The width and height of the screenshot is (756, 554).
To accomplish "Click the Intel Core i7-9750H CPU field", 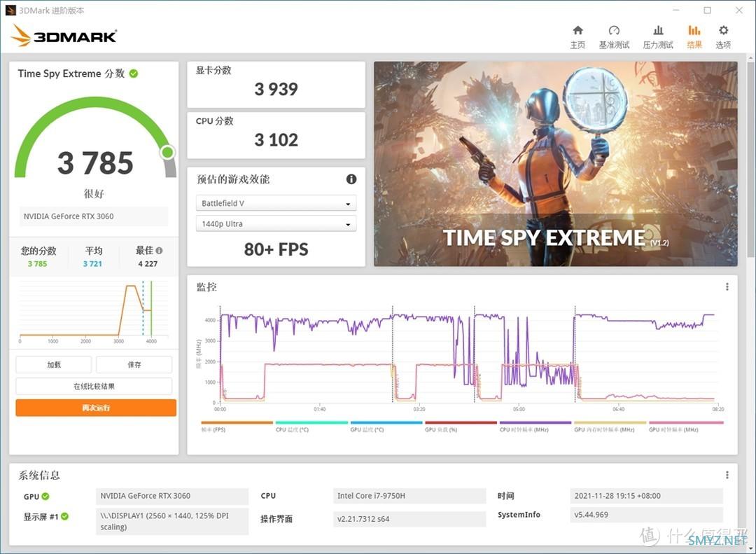I will [x=409, y=496].
